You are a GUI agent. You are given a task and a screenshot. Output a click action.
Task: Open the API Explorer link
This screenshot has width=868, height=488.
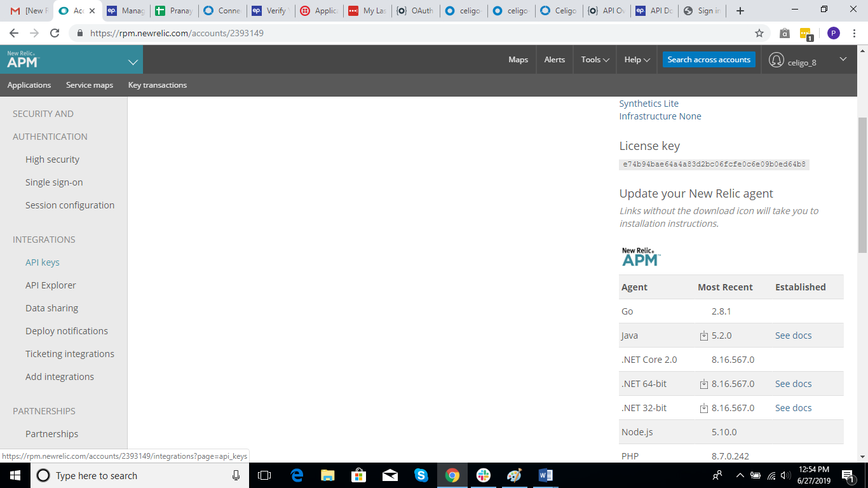click(x=51, y=285)
